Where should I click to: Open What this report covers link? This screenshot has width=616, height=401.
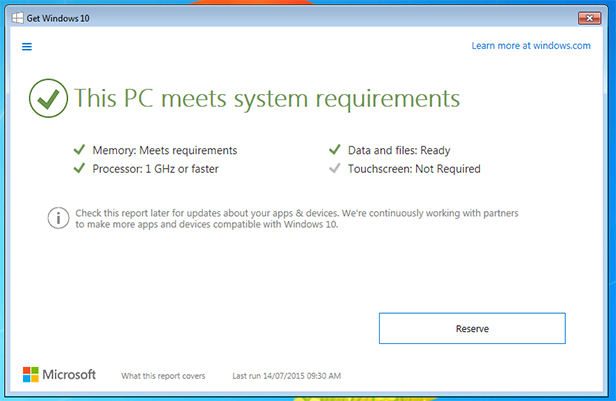(163, 376)
